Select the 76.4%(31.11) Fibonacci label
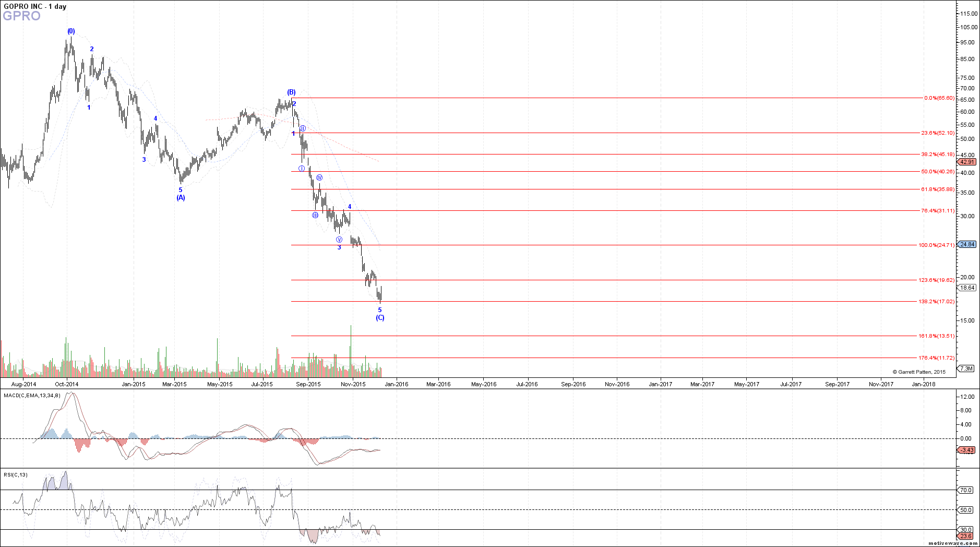 point(938,211)
